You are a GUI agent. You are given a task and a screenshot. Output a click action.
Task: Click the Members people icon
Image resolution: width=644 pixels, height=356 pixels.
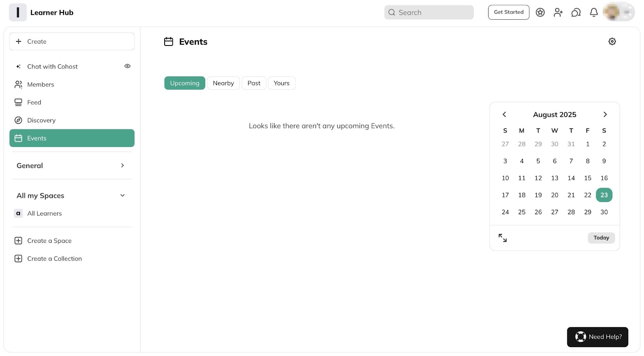tap(18, 85)
